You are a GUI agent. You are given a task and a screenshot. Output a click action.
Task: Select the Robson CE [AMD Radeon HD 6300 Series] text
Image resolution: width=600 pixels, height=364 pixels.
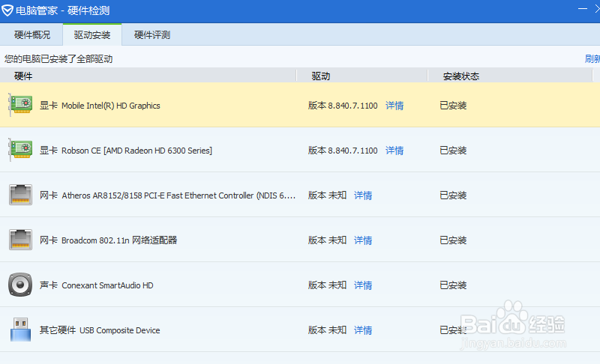[136, 151]
